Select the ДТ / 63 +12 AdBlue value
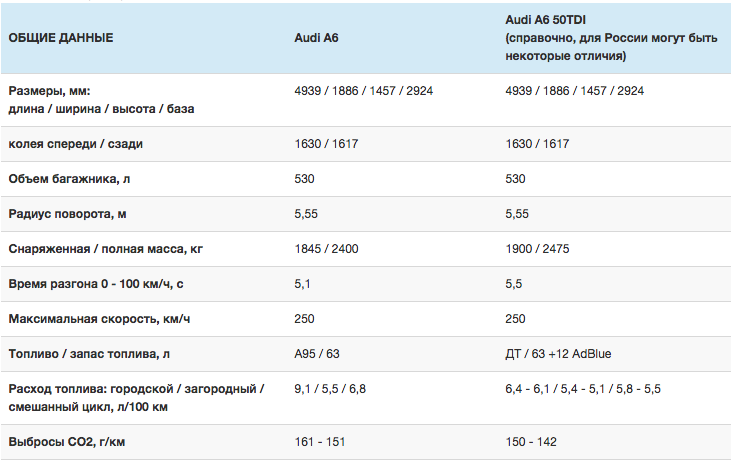 point(558,354)
